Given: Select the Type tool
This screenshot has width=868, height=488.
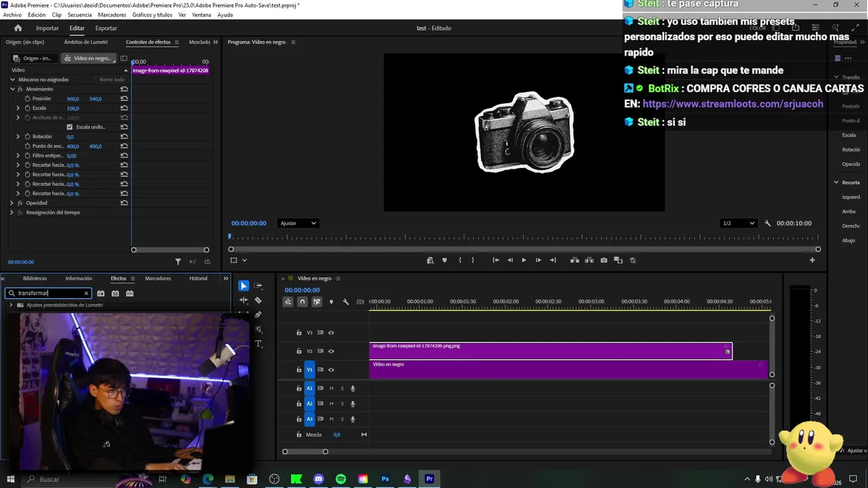Looking at the screenshot, I should (258, 344).
